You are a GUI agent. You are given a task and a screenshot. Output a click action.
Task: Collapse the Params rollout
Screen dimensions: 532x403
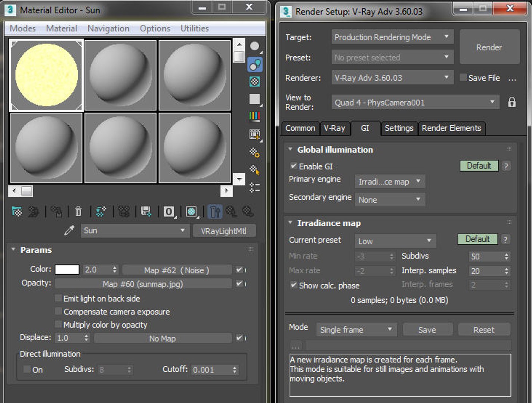pos(13,249)
